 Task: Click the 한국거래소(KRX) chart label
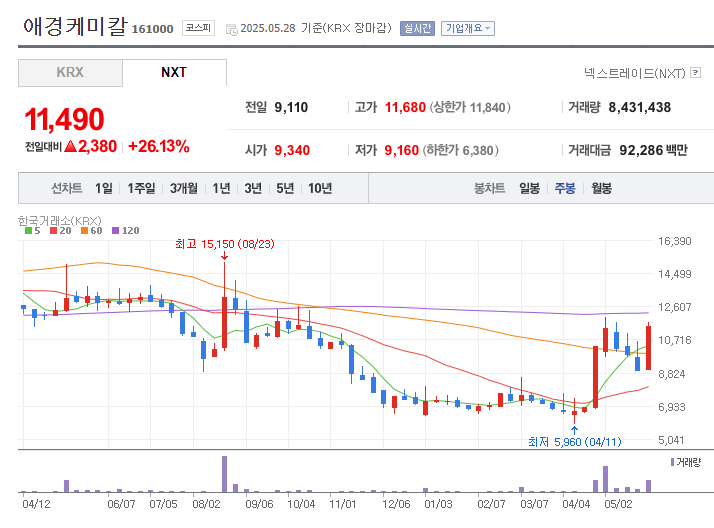click(60, 221)
